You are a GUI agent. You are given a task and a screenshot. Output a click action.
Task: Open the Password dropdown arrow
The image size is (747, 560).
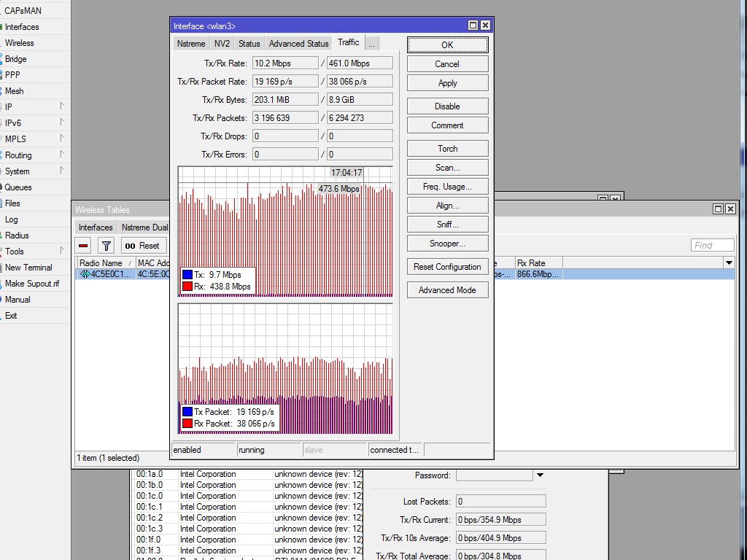pyautogui.click(x=541, y=475)
